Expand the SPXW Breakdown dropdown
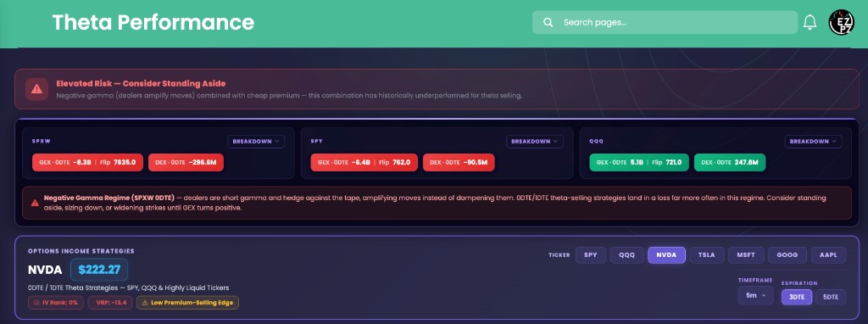Image resolution: width=868 pixels, height=324 pixels. pyautogui.click(x=256, y=142)
